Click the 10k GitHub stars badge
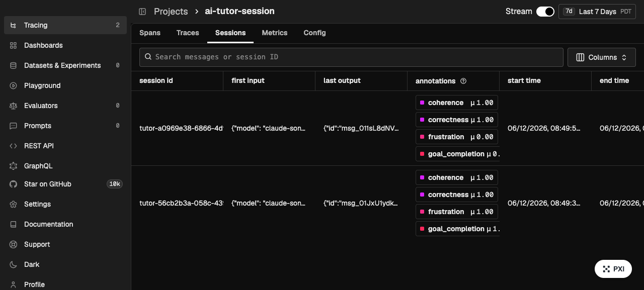Screen dimensions: 644x290 point(115,184)
